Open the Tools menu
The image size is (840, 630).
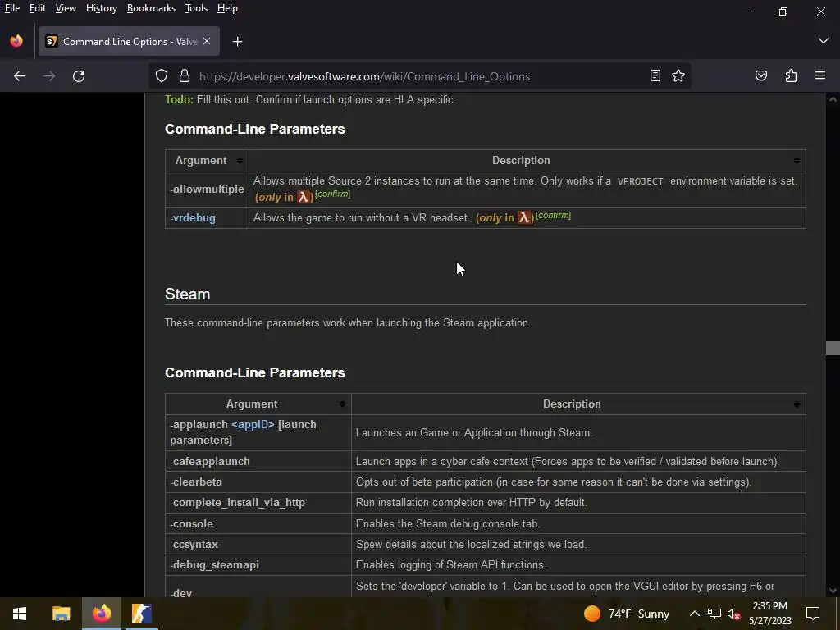coord(196,8)
